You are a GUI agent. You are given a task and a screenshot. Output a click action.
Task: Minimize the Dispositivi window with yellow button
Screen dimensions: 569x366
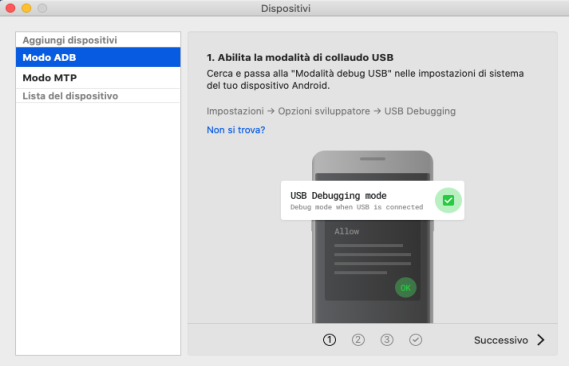pos(26,8)
